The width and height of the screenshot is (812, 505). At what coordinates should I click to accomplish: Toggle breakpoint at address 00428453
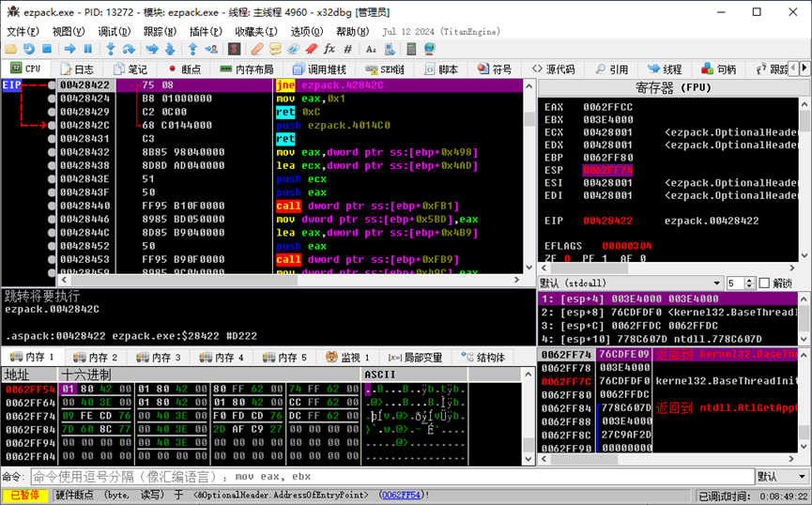point(52,259)
